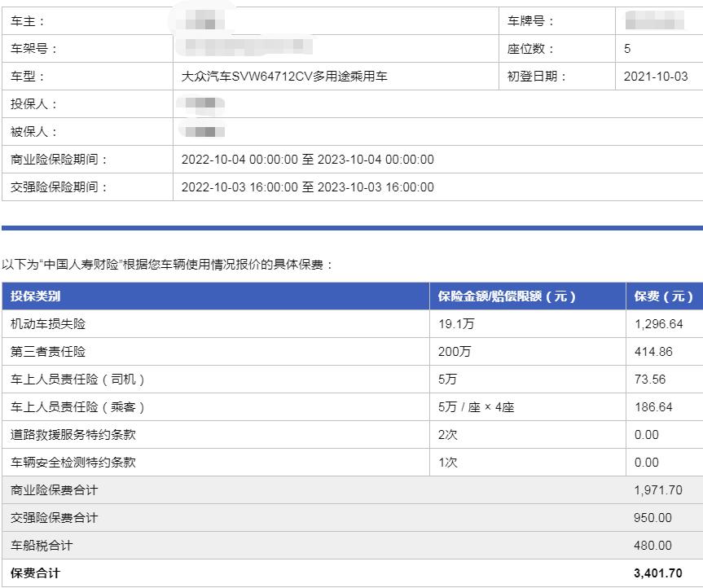Click the 车主 label

[x=28, y=21]
